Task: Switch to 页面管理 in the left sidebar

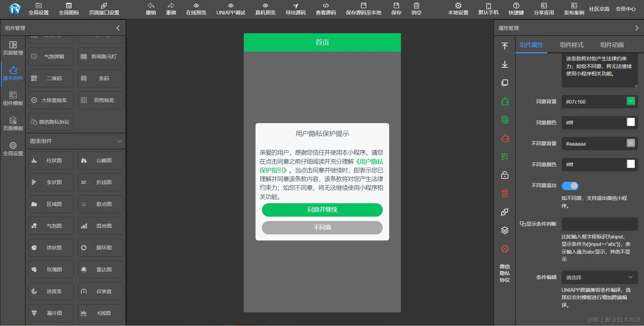Action: point(13,48)
